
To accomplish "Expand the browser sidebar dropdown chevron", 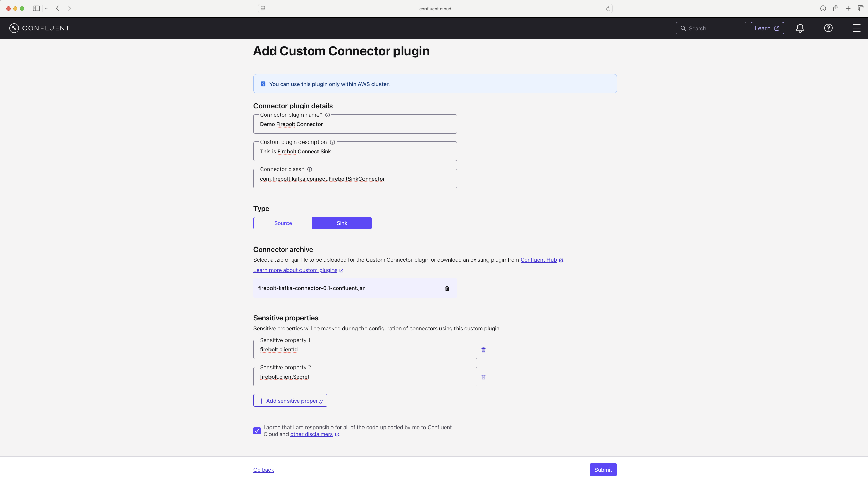I will pyautogui.click(x=46, y=9).
